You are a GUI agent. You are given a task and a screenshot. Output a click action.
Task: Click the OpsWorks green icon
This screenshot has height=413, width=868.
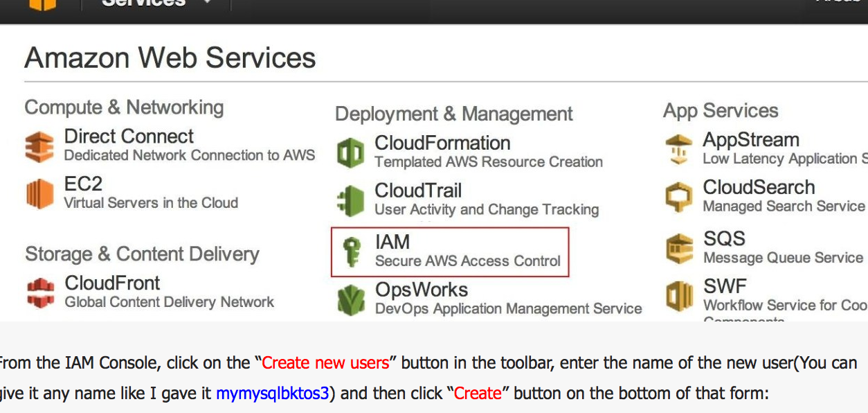(x=351, y=299)
